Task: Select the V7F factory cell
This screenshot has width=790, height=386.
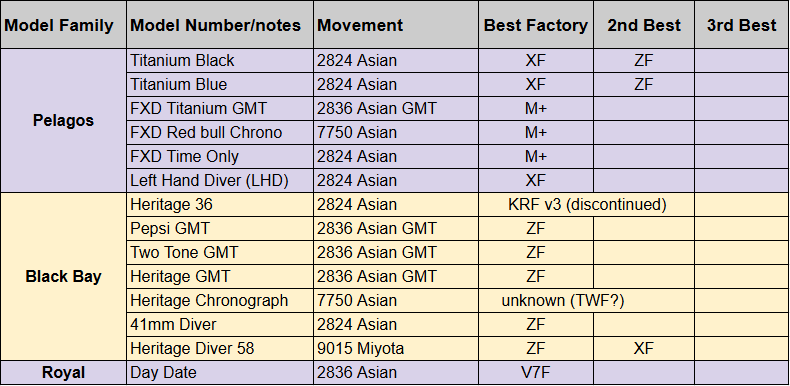Action: coord(536,372)
